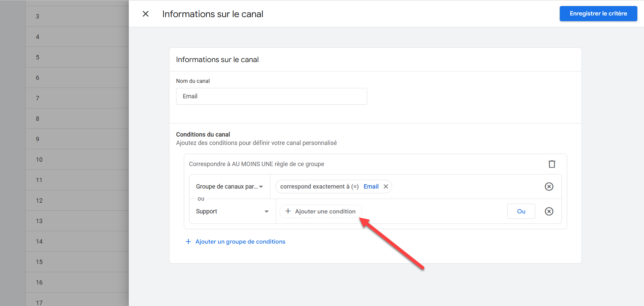This screenshot has height=306, width=644.
Task: Click plus icon of Ajouter une condition
Action: [x=288, y=211]
